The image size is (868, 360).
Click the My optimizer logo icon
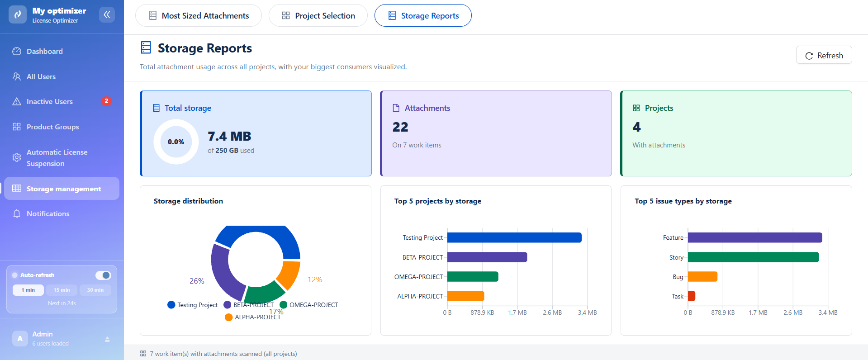click(18, 14)
